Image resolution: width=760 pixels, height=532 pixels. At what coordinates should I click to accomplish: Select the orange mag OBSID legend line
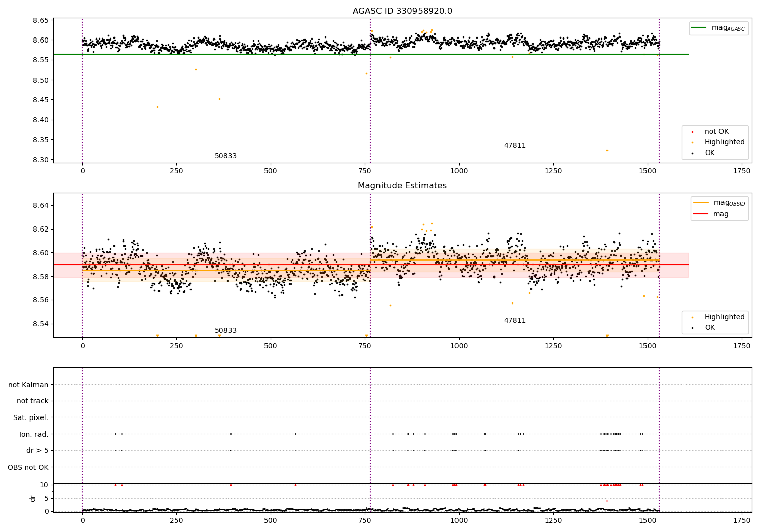pos(701,202)
